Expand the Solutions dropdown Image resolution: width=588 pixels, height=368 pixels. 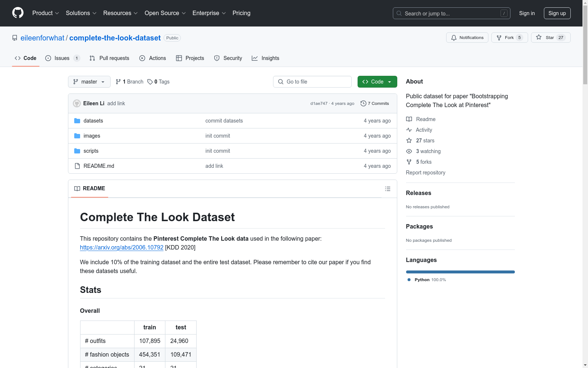point(81,13)
